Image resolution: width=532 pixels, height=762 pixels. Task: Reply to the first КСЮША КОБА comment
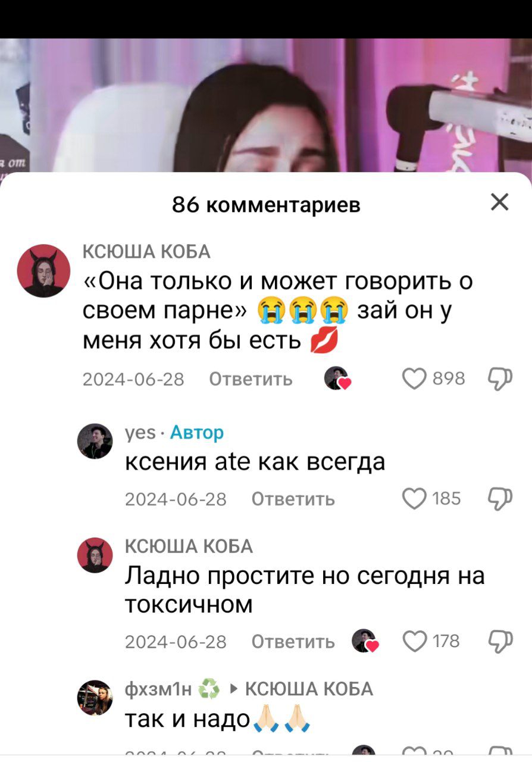coord(251,379)
